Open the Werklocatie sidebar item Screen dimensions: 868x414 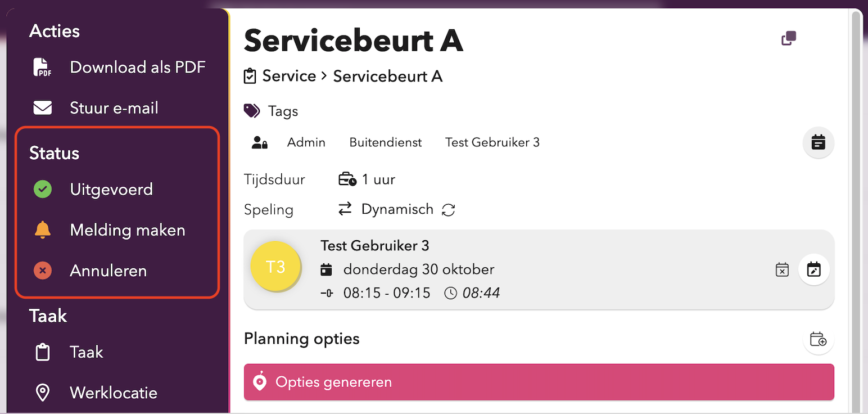113,393
